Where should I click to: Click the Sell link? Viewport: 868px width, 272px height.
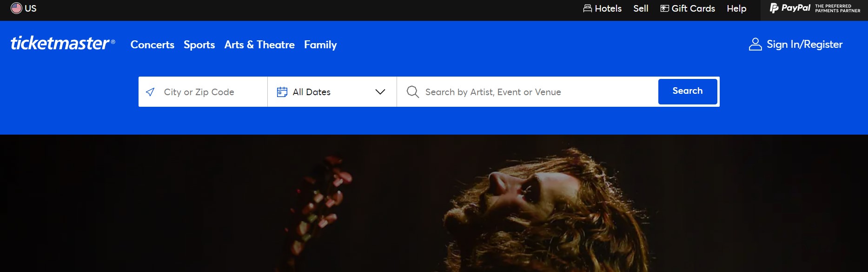pos(641,8)
